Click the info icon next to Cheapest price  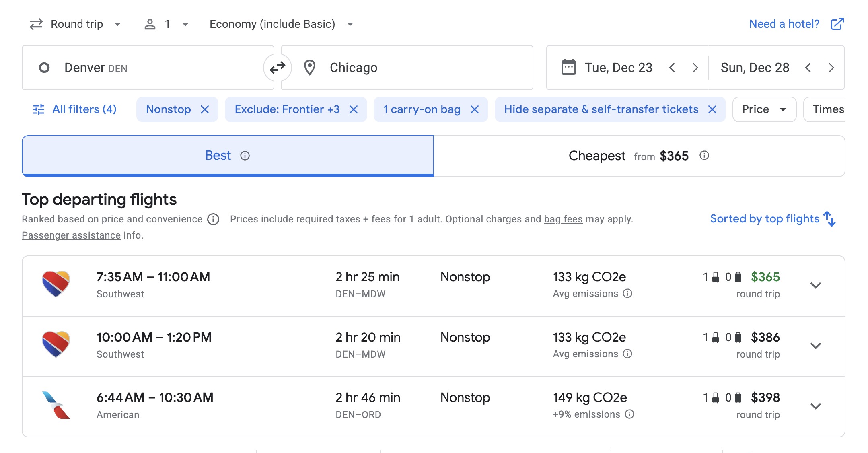pyautogui.click(x=704, y=156)
